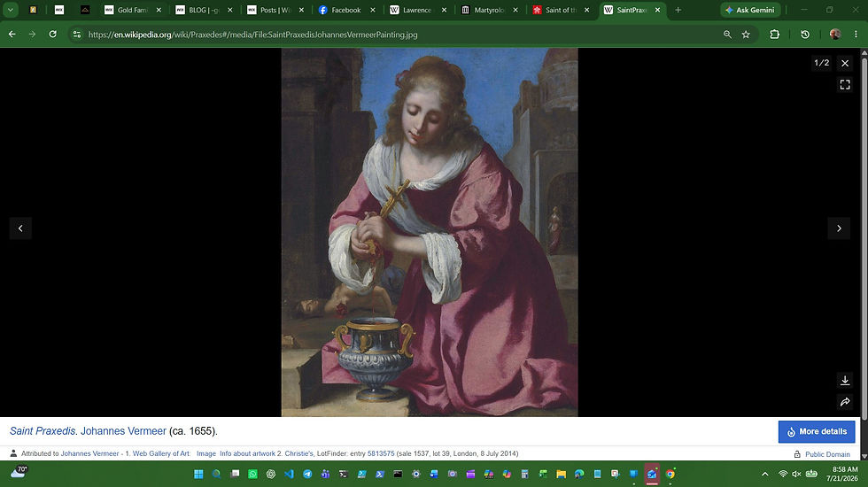Open LotFinder entry 5813575 link
Viewport: 868px width, 487px height.
[381, 453]
